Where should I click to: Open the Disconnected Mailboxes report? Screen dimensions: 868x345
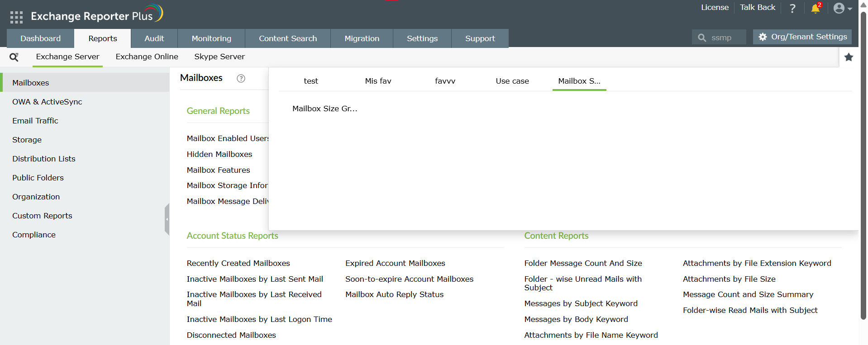pos(231,335)
